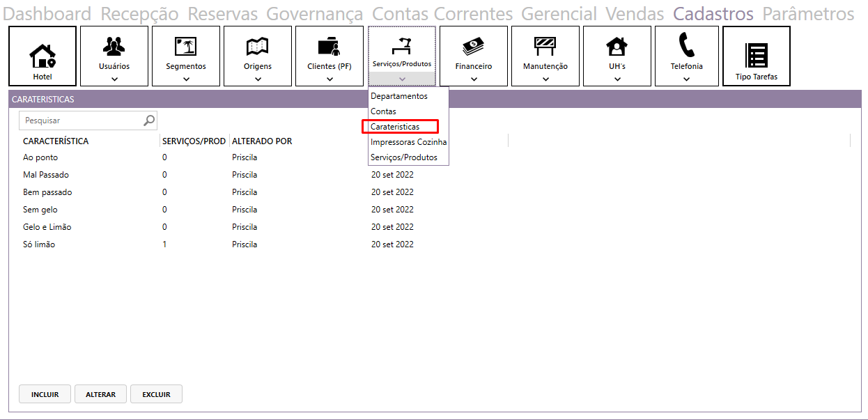Click the Pesquisar search field
This screenshot has width=868, height=420.
click(80, 120)
